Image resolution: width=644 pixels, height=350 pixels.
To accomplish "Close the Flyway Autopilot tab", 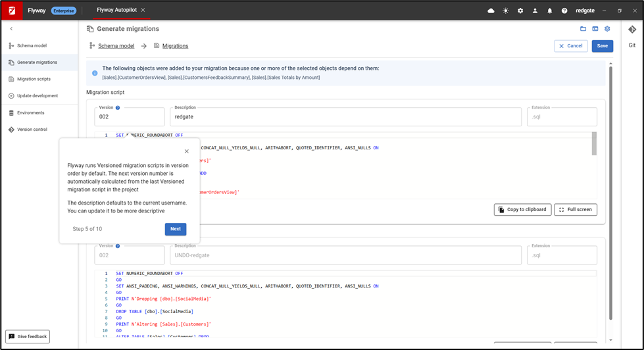I will (143, 10).
